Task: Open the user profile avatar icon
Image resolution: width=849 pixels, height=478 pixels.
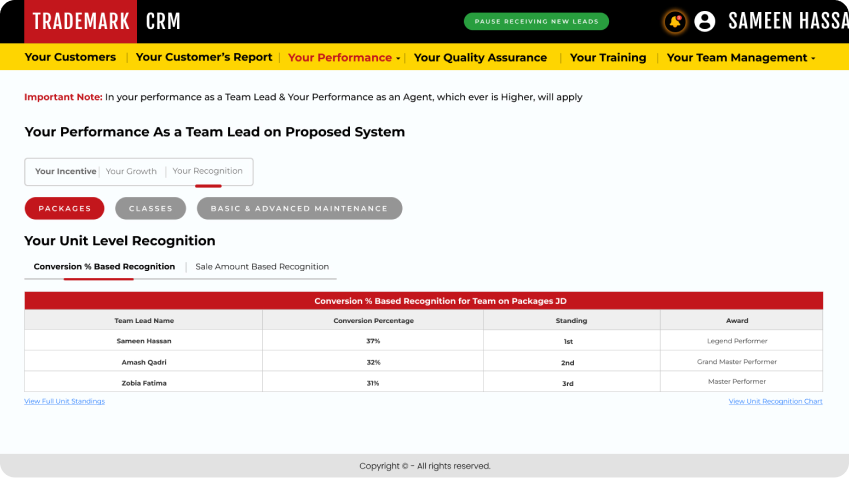Action: [x=705, y=21]
